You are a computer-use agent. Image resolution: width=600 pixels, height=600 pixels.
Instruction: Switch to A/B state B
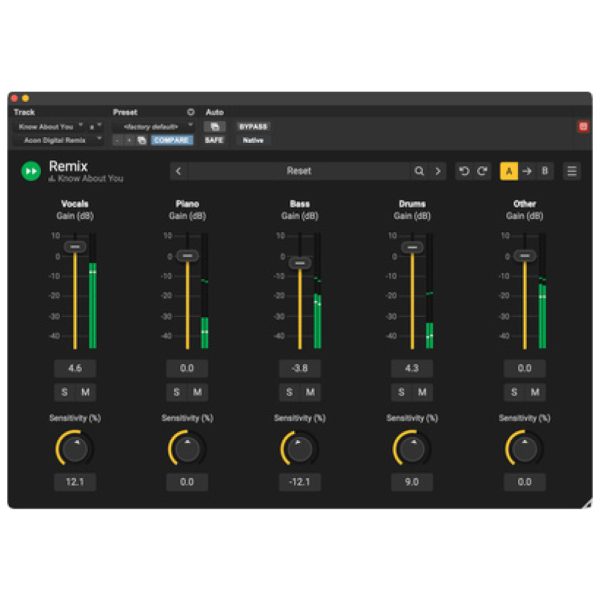pos(545,171)
